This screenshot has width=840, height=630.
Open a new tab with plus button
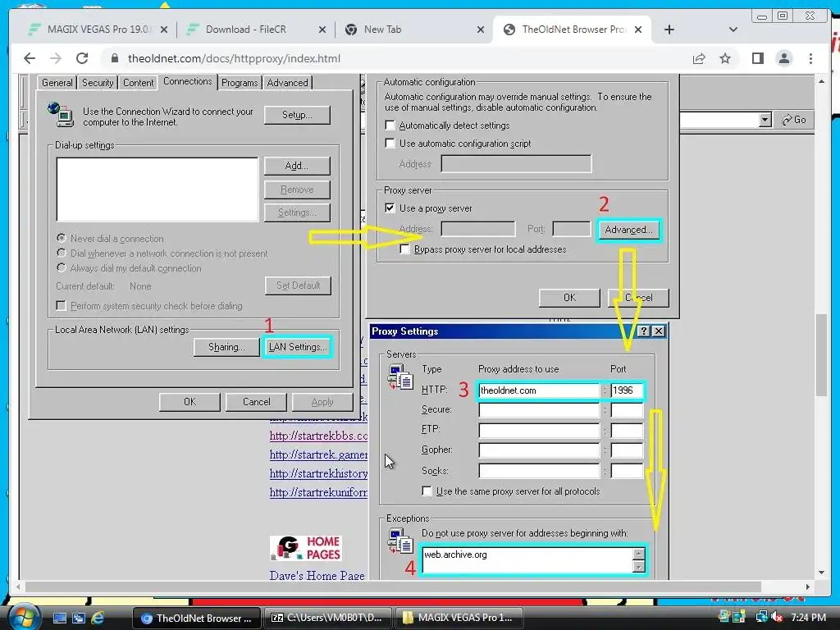(669, 30)
